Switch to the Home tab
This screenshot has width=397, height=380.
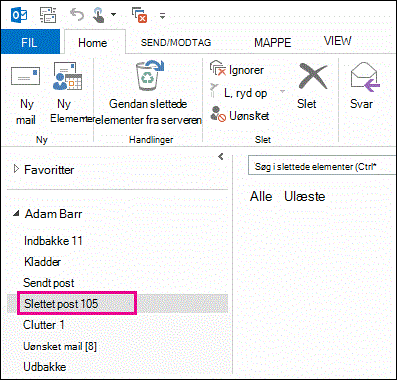[x=93, y=43]
